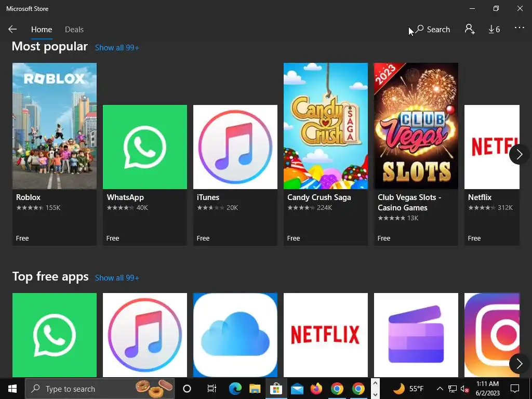Launch Microsoft Edge from the taskbar
Viewport: 532px width, 399px height.
click(235, 389)
